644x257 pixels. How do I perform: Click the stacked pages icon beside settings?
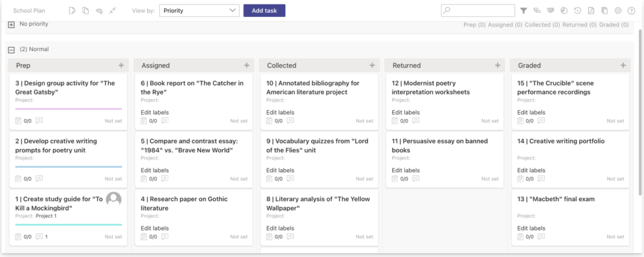pyautogui.click(x=604, y=11)
